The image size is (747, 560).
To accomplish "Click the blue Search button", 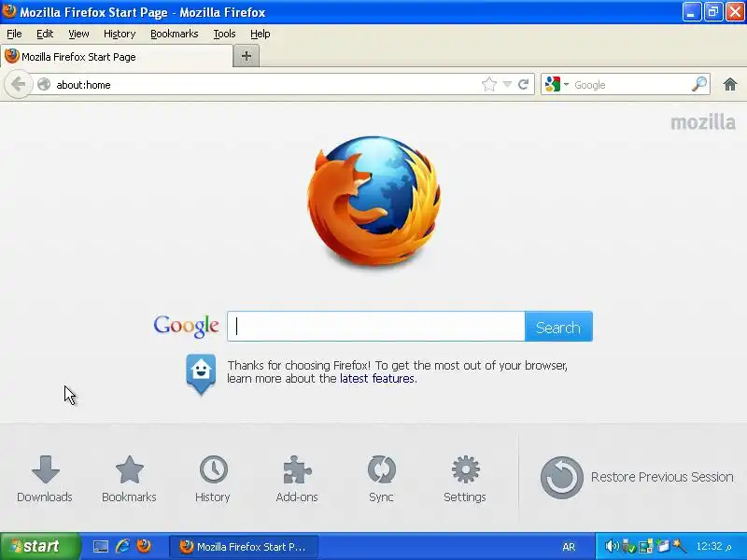I will click(x=558, y=327).
